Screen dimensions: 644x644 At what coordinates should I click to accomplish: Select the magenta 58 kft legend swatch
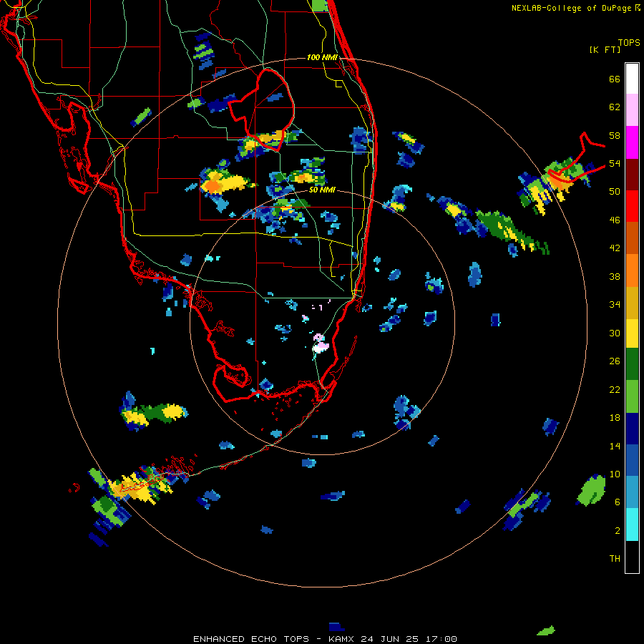click(x=632, y=142)
